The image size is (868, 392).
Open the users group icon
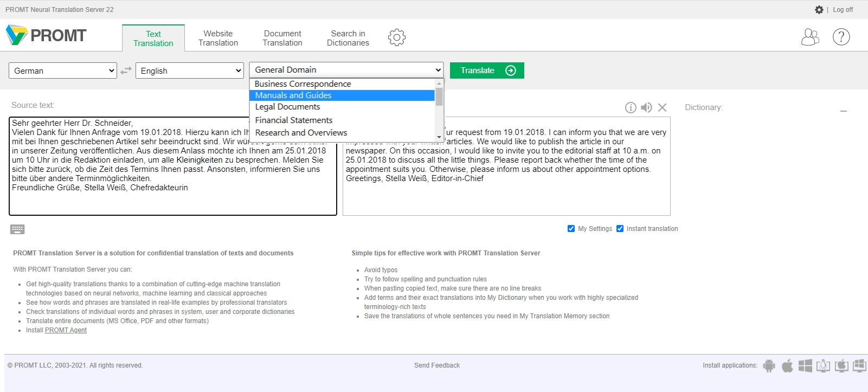click(810, 37)
